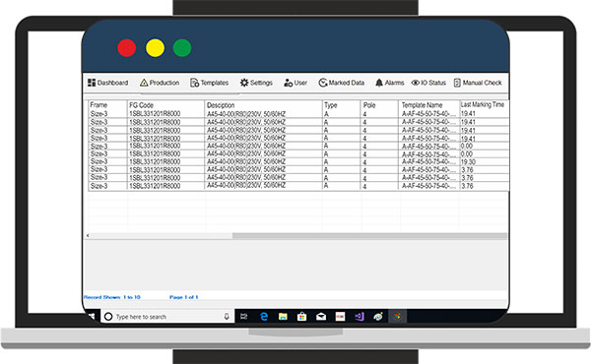Open the Mail app from taskbar

[x=321, y=317]
